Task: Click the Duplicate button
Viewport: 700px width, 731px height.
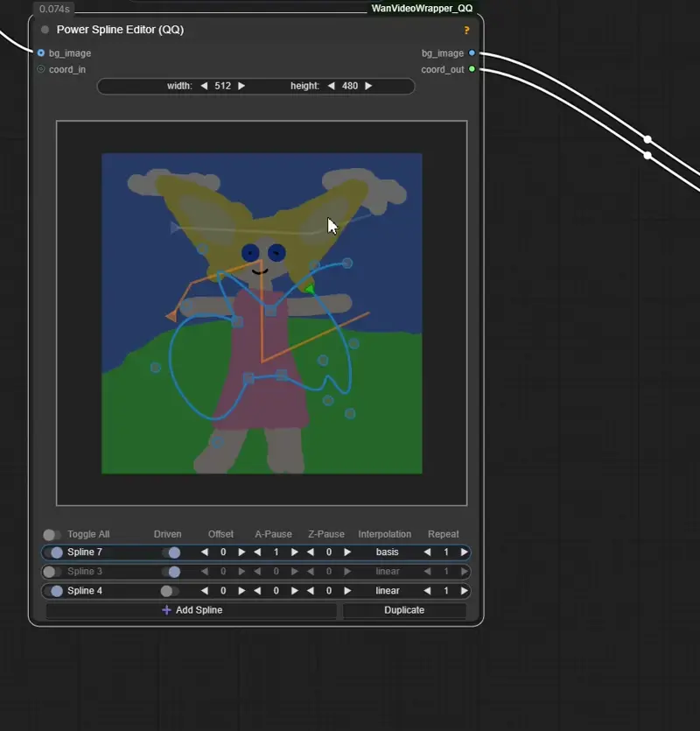Action: coord(404,610)
